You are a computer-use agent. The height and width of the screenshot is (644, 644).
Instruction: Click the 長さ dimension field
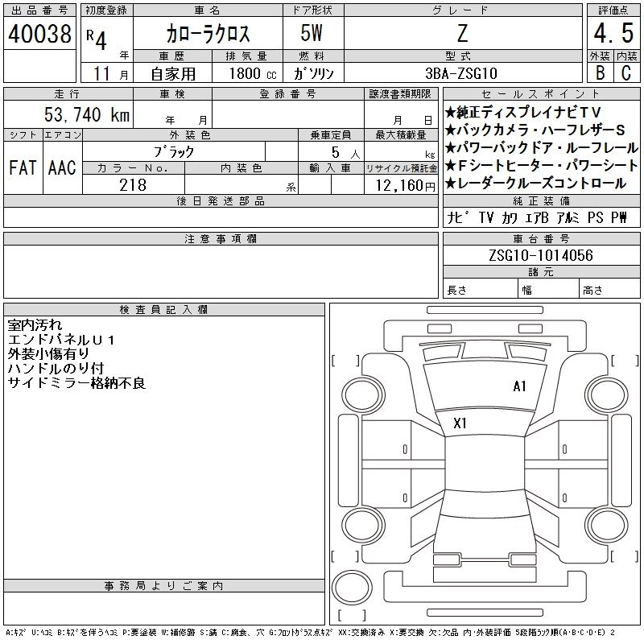point(480,289)
